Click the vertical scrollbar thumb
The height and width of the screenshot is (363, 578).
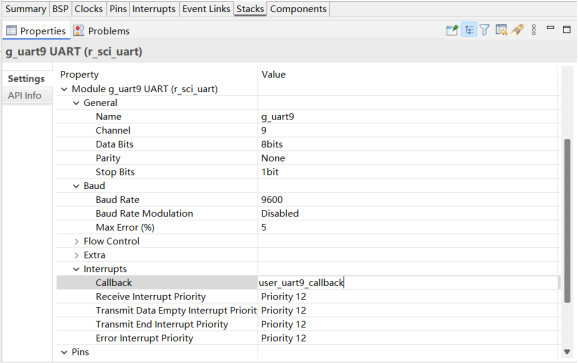567,221
